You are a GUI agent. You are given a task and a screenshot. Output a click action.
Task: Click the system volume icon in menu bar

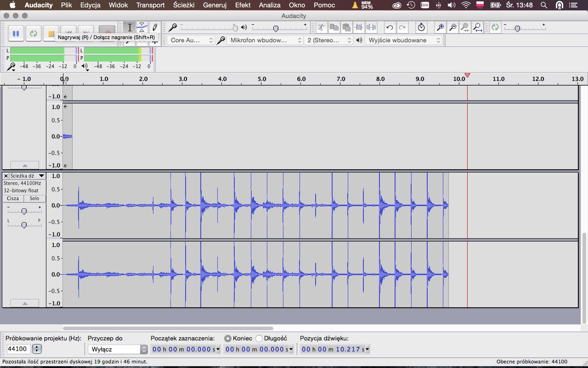(452, 5)
